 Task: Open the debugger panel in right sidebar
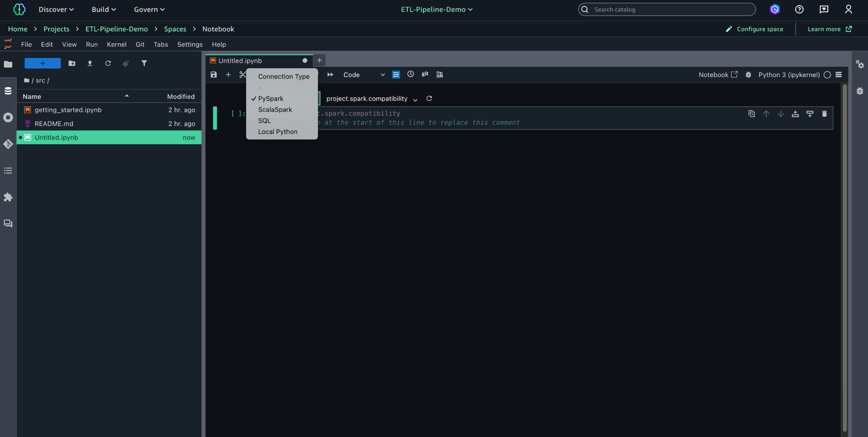860,91
